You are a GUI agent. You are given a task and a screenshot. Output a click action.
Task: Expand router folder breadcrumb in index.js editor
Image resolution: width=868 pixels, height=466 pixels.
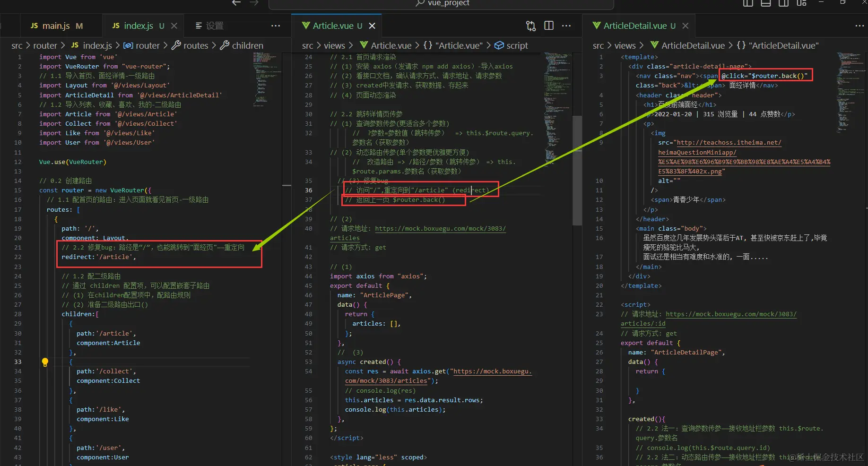[x=45, y=45]
